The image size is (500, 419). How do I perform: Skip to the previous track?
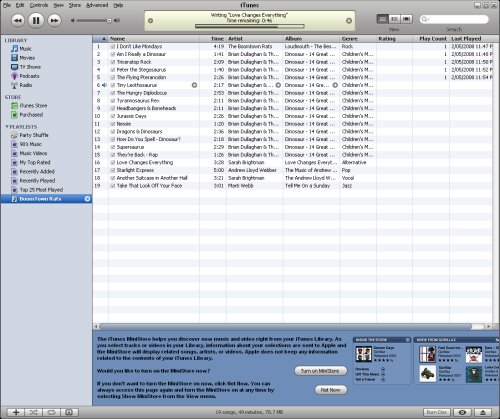pyautogui.click(x=18, y=21)
